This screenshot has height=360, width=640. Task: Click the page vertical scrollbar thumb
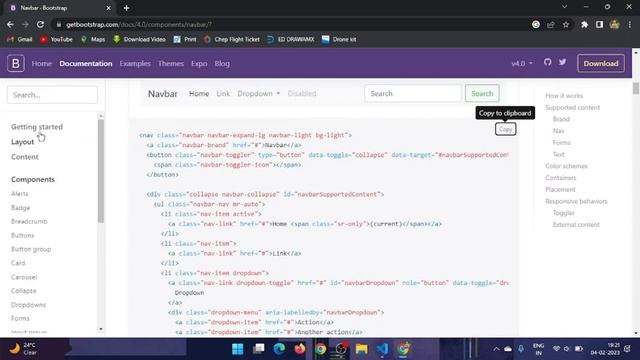pyautogui.click(x=636, y=88)
